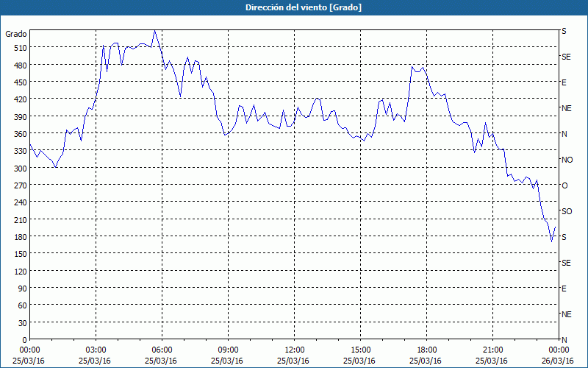The width and height of the screenshot is (588, 368).
Task: Click the N compass label level with 0
Action: click(564, 340)
